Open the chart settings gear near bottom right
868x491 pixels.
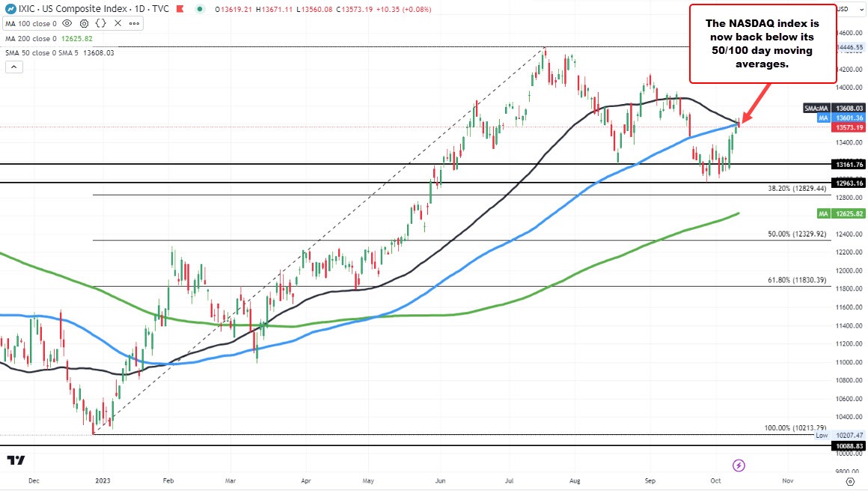(849, 482)
